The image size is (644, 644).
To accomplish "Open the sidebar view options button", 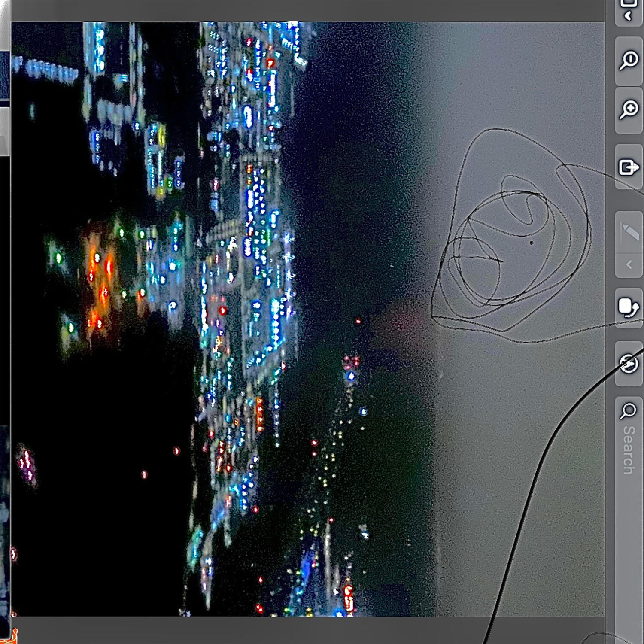I will 629,11.
